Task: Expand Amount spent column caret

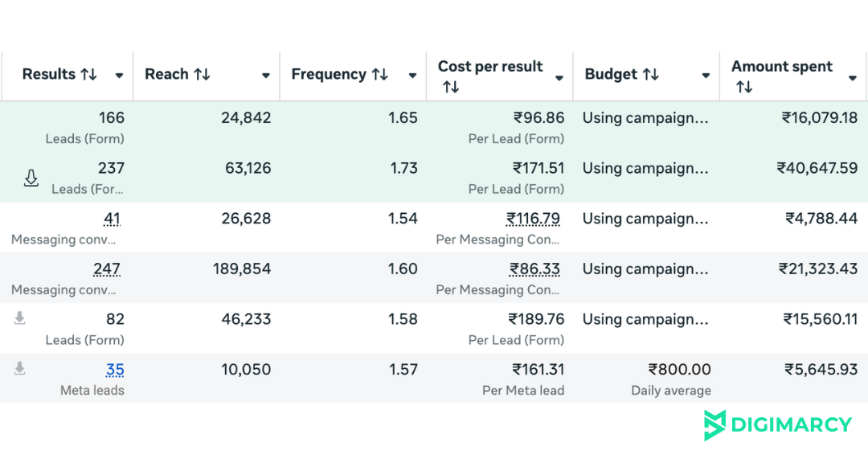Action: [x=852, y=78]
